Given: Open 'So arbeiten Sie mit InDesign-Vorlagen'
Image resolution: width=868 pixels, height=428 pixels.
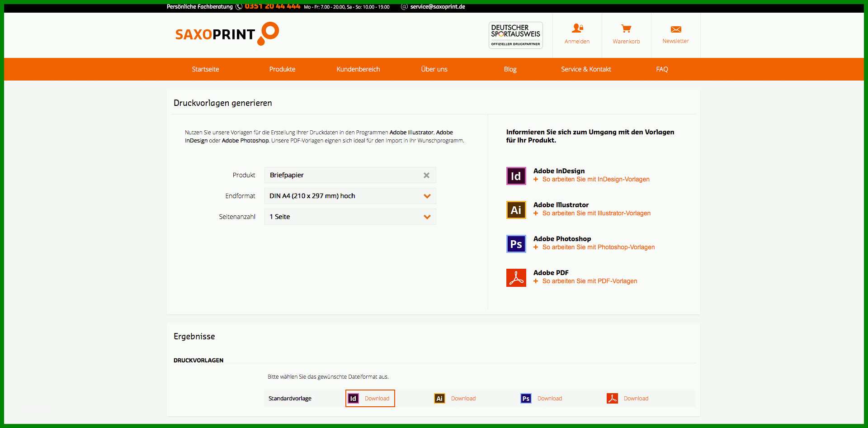Looking at the screenshot, I should [x=596, y=180].
